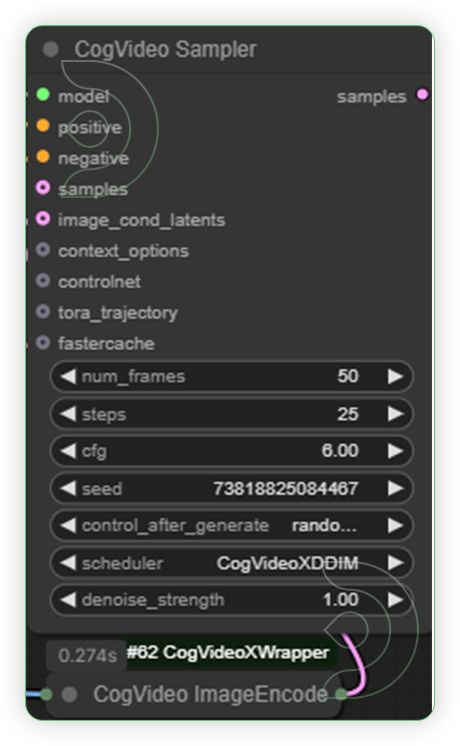This screenshot has height=746, width=460.
Task: Click the 0.274s execution time label
Action: click(87, 656)
